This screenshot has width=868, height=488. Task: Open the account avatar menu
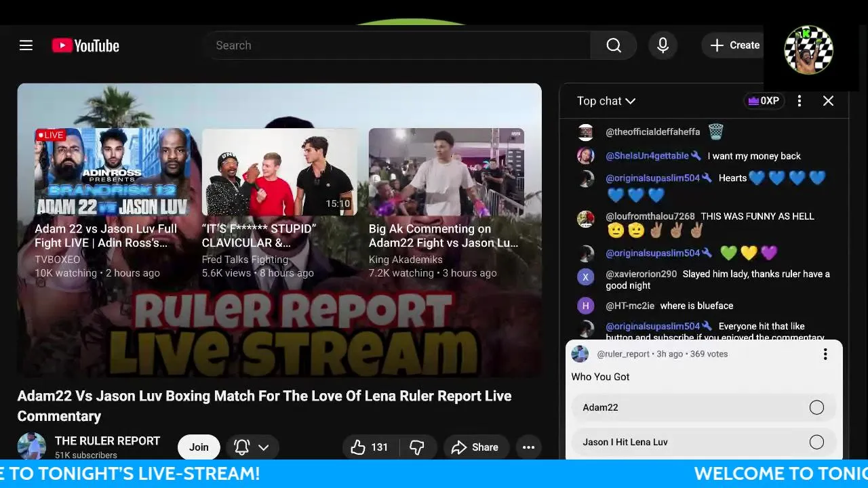pyautogui.click(x=808, y=49)
